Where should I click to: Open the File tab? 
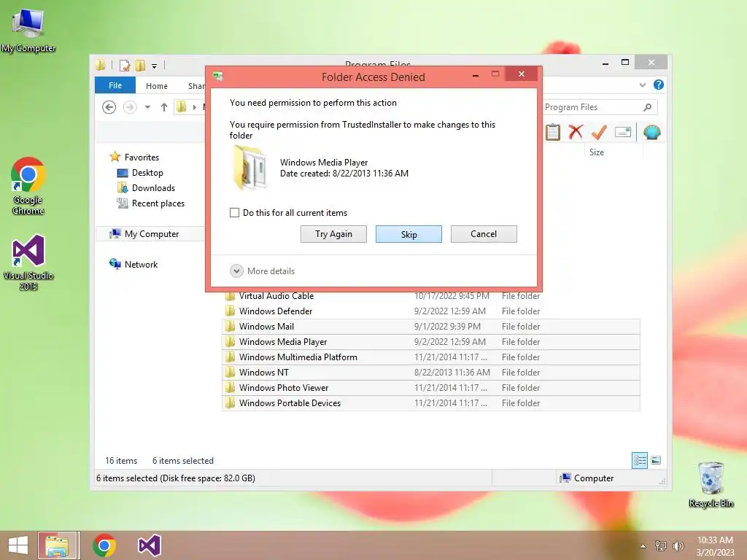(115, 85)
